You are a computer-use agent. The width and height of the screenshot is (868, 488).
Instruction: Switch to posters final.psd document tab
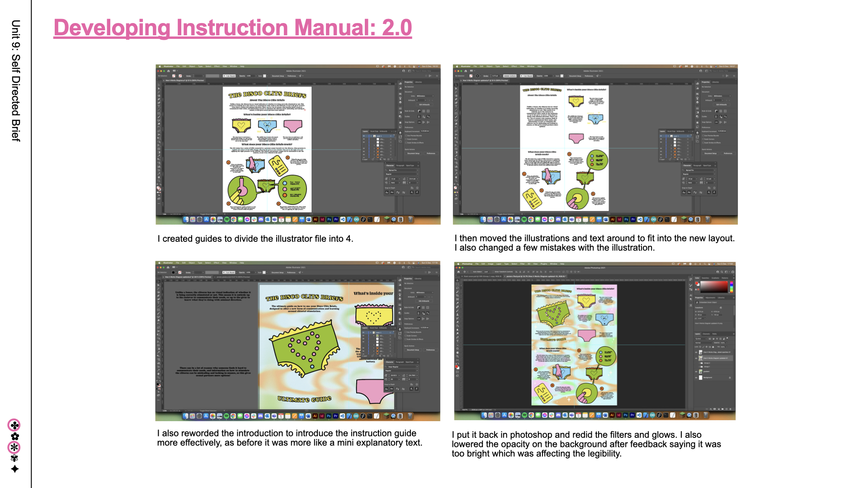536,276
